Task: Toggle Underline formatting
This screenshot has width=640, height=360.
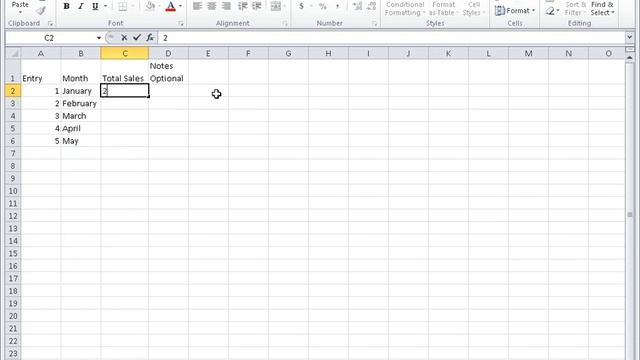Action: point(95,6)
